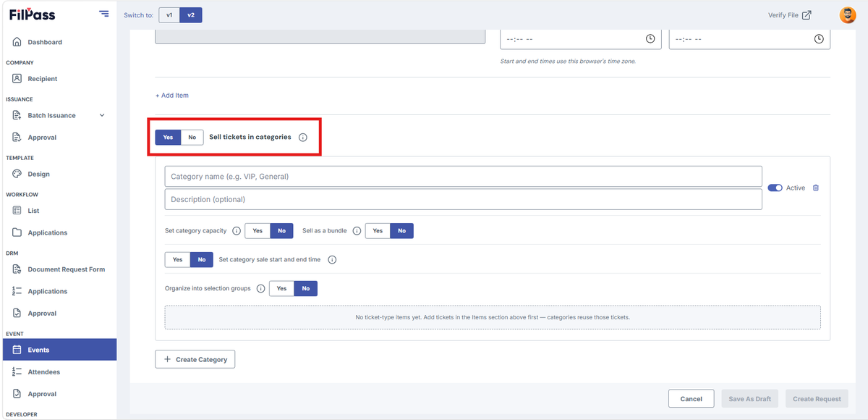
Task: Click the FilPass logo
Action: 32,14
